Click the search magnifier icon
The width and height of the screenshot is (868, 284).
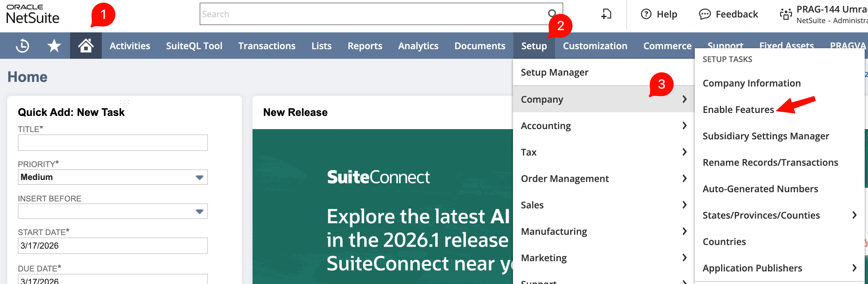coord(552,14)
